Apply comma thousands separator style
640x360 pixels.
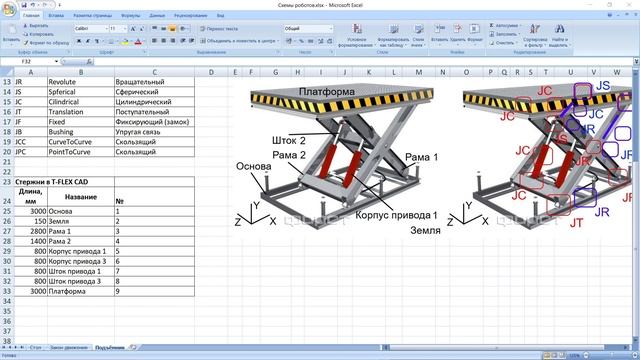click(x=311, y=41)
